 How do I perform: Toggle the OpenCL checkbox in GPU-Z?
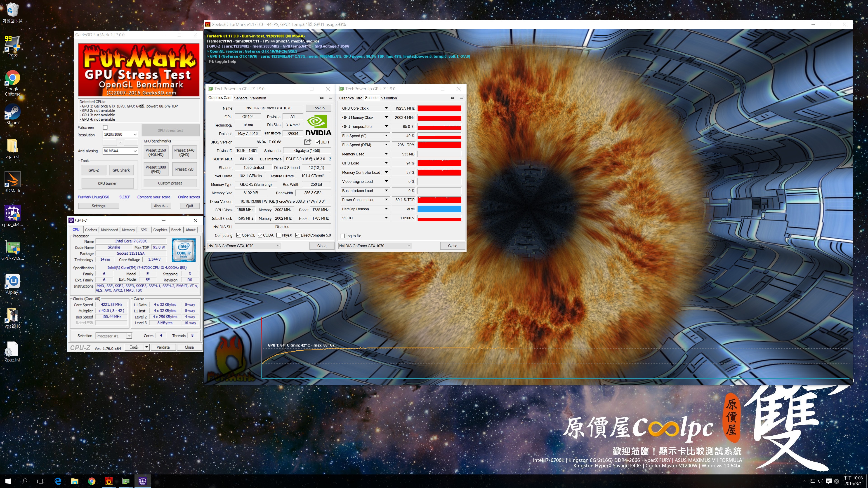pyautogui.click(x=238, y=235)
